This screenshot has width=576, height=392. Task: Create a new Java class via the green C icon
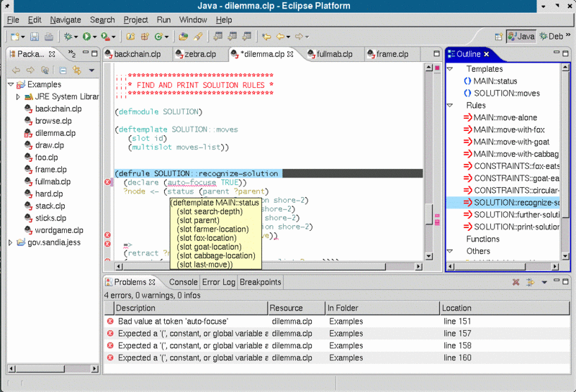[x=158, y=37]
